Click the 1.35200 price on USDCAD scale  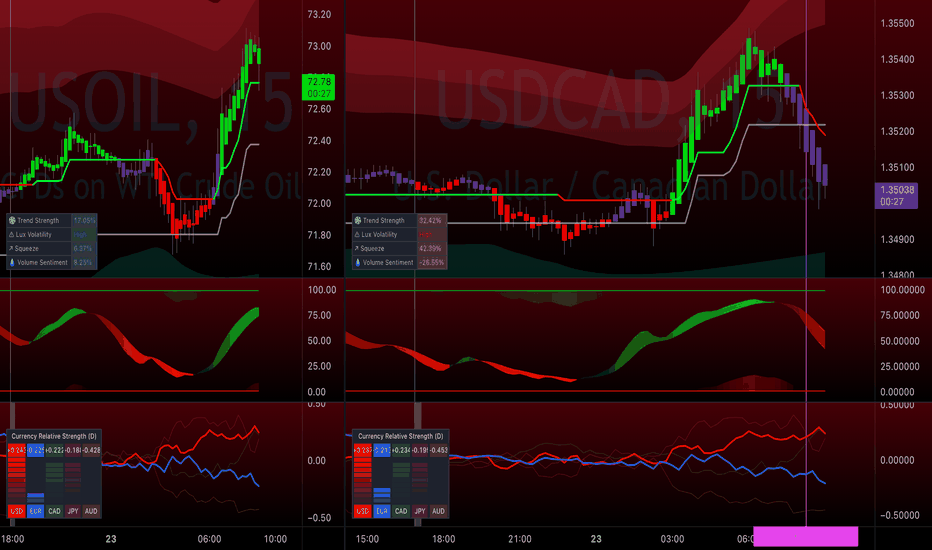(898, 131)
